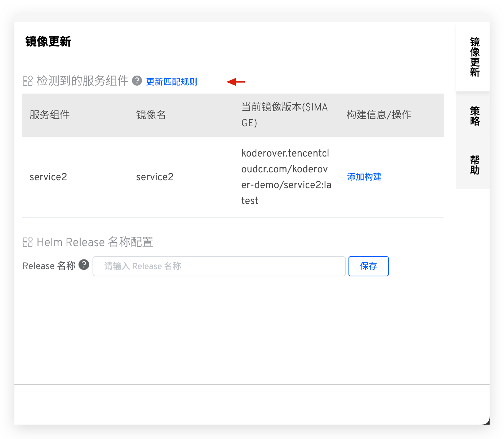Click the Helm Release 名称配置 section heading
504x439 pixels.
tap(95, 242)
